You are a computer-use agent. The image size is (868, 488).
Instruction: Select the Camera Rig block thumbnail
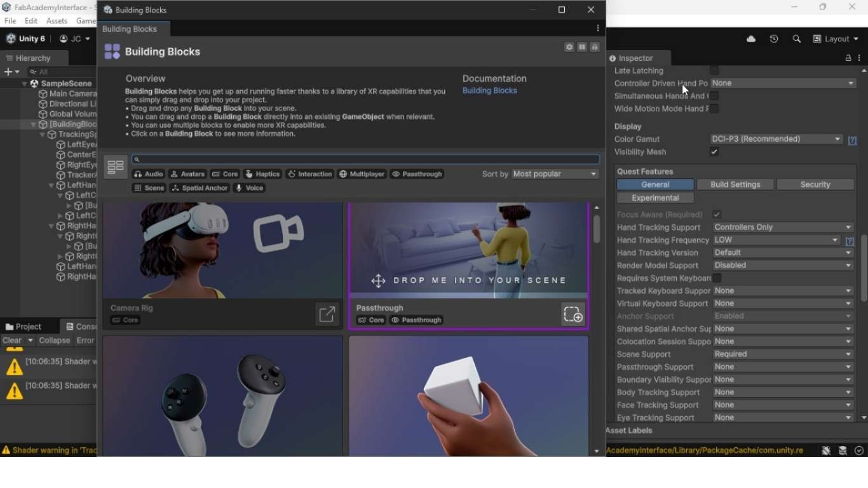(223, 250)
